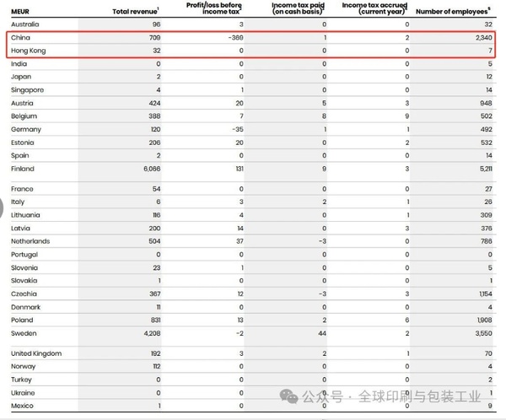Select the 'Japan' row label
This screenshot has height=420, width=506.
point(21,77)
